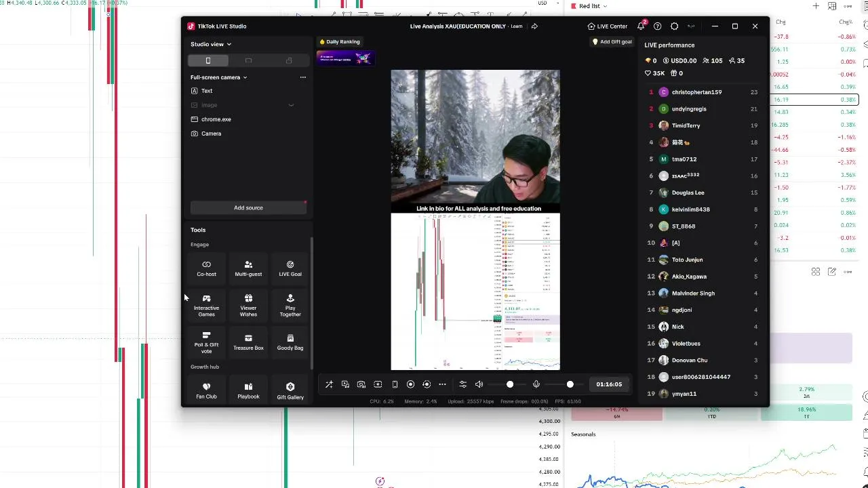Expand the Full-screen camera scene dropdown
Viewport: 868px width, 488px height.
(x=219, y=77)
